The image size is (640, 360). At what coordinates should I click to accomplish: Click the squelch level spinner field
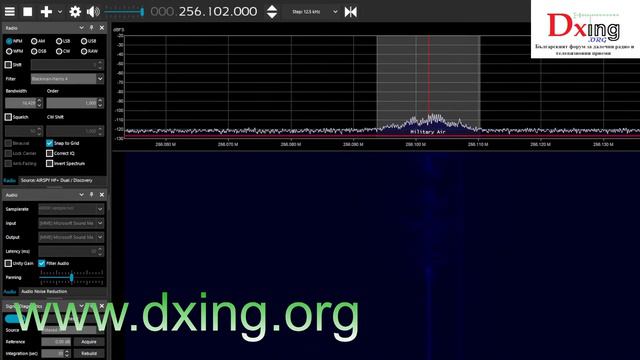[23, 131]
